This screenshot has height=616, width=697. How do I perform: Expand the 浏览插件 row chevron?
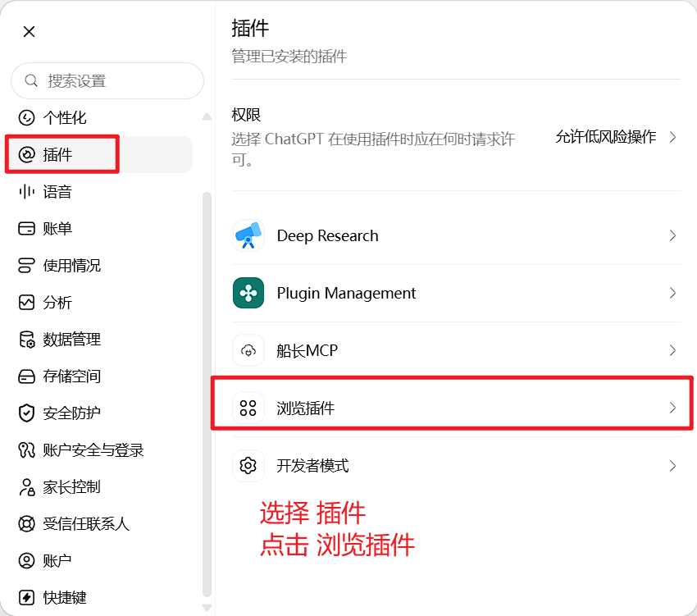click(672, 408)
